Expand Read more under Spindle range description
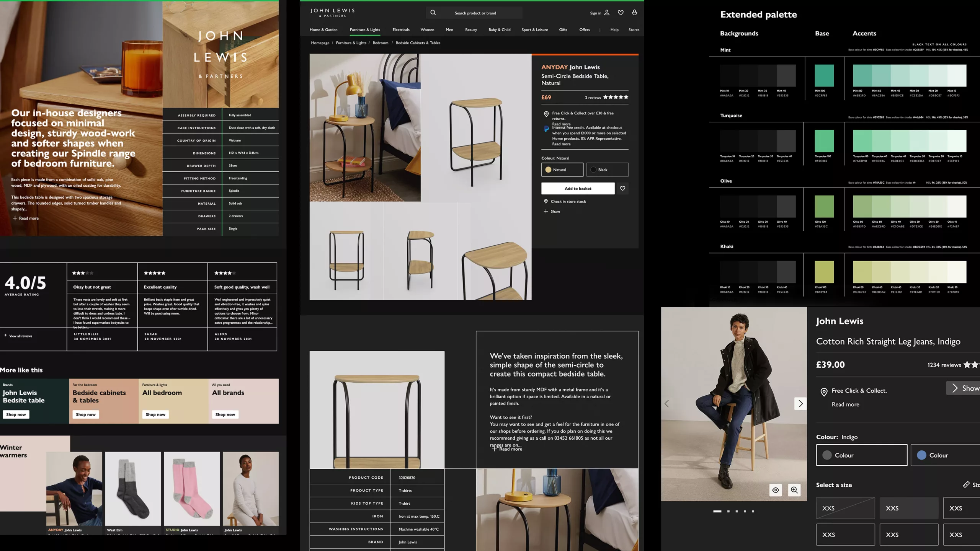 tap(26, 218)
